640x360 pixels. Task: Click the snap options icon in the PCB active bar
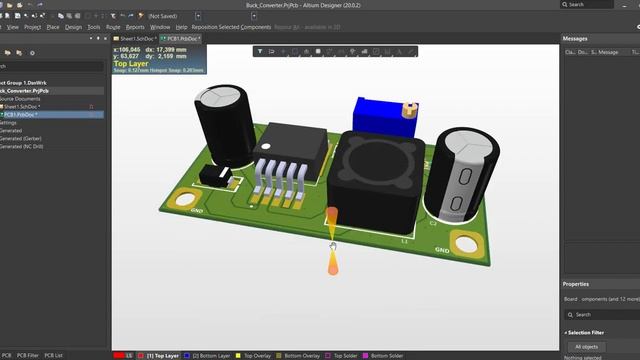click(271, 51)
